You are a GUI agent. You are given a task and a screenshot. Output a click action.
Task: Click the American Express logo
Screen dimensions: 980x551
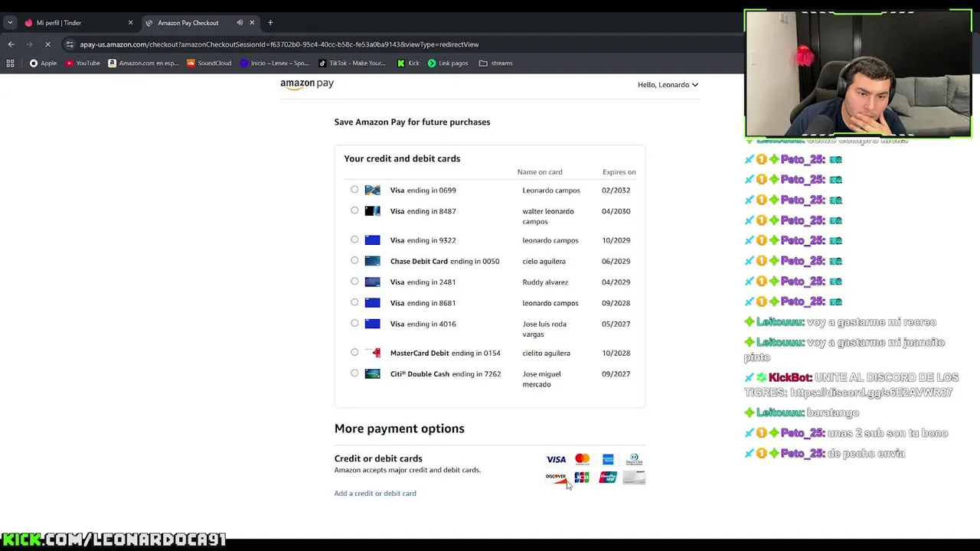click(608, 459)
